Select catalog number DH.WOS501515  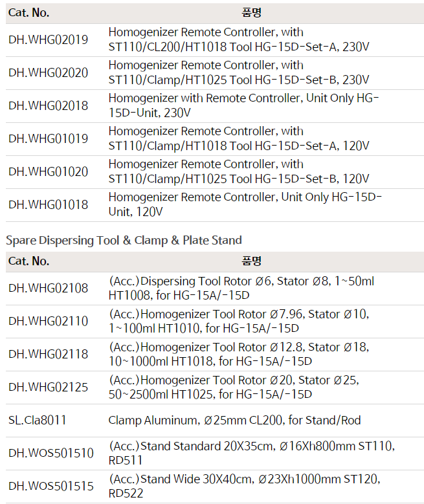point(51,487)
